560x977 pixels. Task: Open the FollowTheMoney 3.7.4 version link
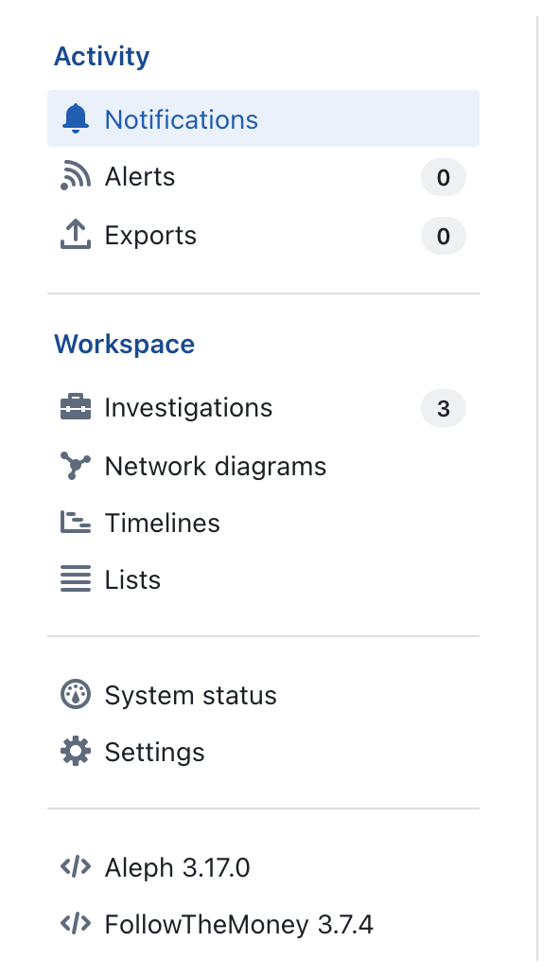coord(239,924)
